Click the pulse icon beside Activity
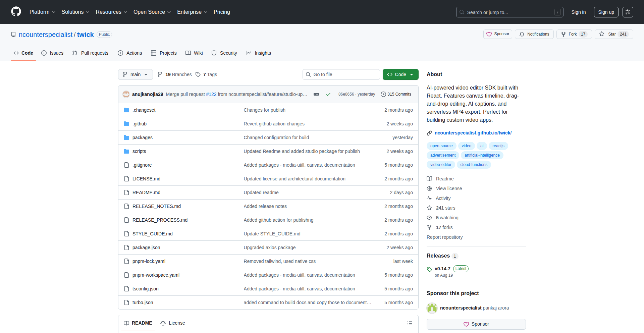The image size is (644, 333). pos(429,198)
